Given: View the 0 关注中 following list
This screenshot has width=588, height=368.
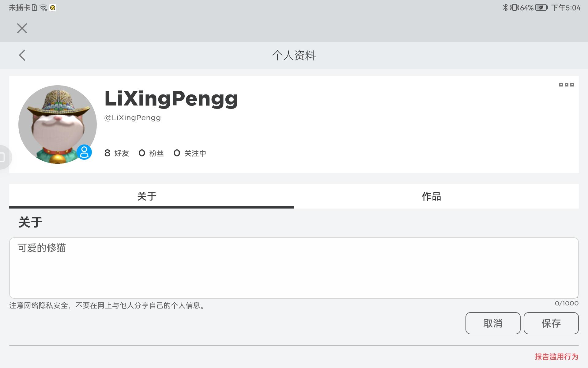Looking at the screenshot, I should [x=190, y=153].
